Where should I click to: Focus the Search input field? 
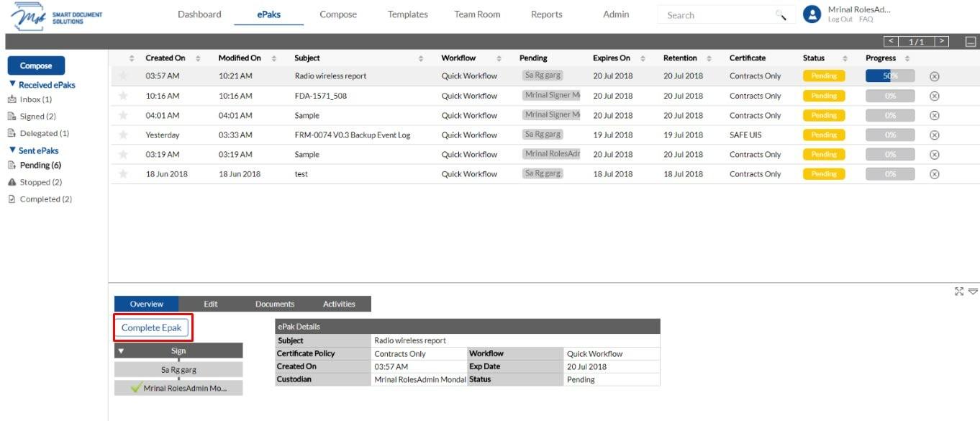(x=717, y=15)
